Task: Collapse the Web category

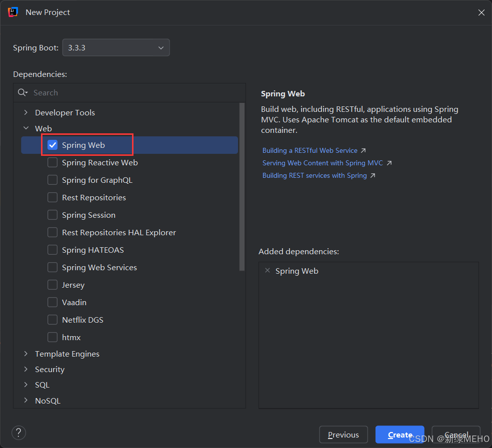Action: tap(26, 128)
